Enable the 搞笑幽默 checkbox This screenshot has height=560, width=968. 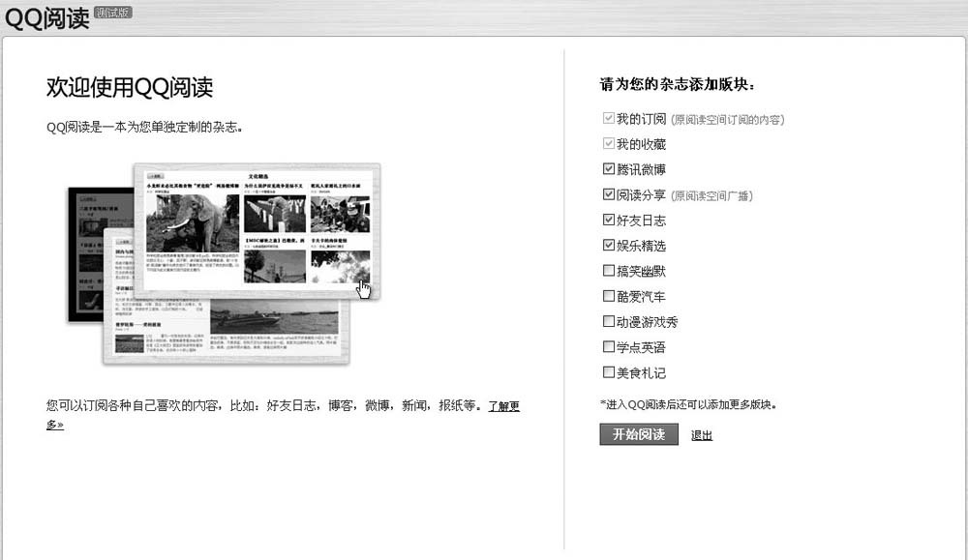coord(608,270)
